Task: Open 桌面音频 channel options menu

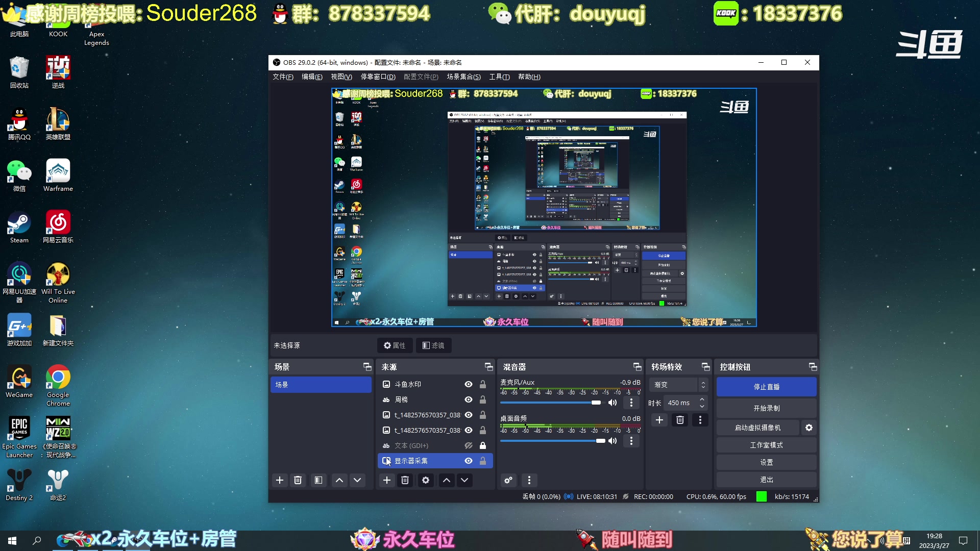Action: [x=631, y=441]
